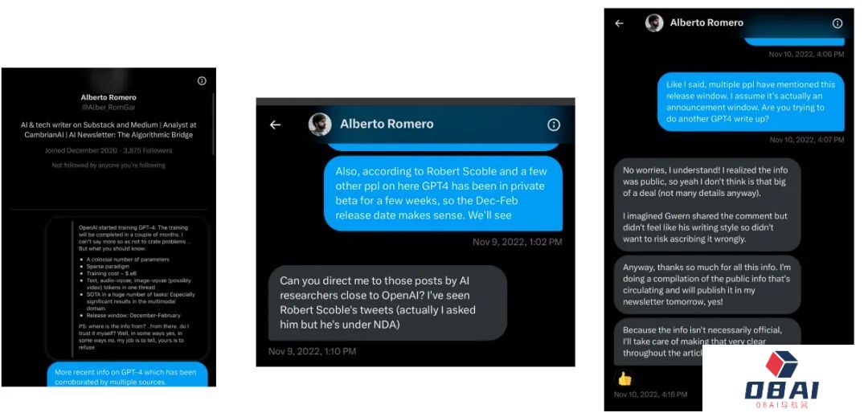Click the @Alber_RomGar handle

coord(108,108)
